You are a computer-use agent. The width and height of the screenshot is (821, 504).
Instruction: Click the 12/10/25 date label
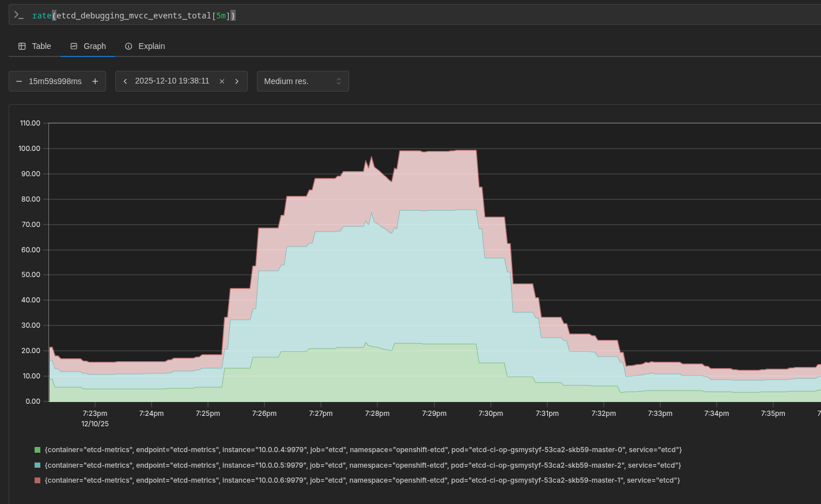pyautogui.click(x=95, y=424)
